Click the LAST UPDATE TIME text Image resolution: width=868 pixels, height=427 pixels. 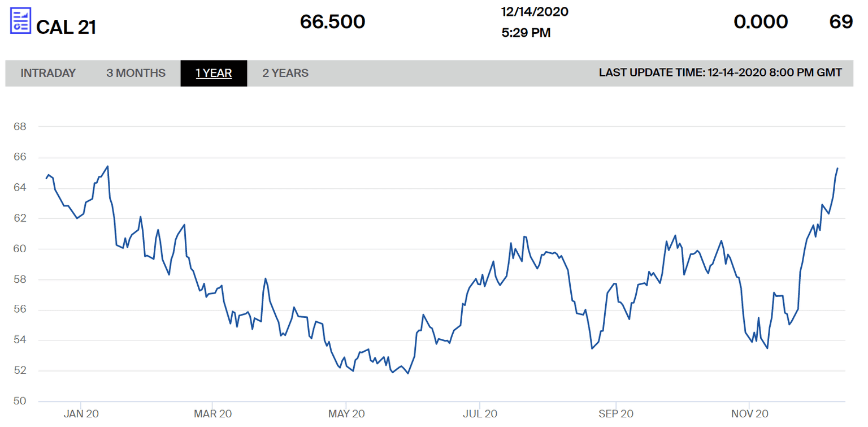[720, 73]
